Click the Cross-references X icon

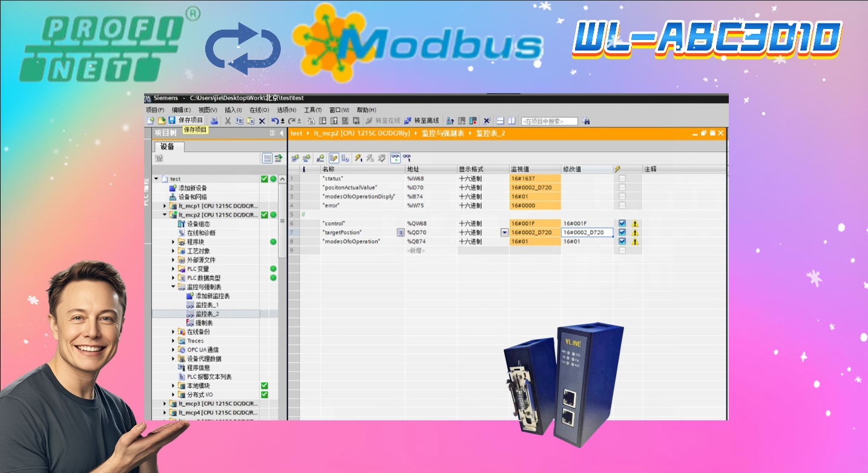[487, 120]
